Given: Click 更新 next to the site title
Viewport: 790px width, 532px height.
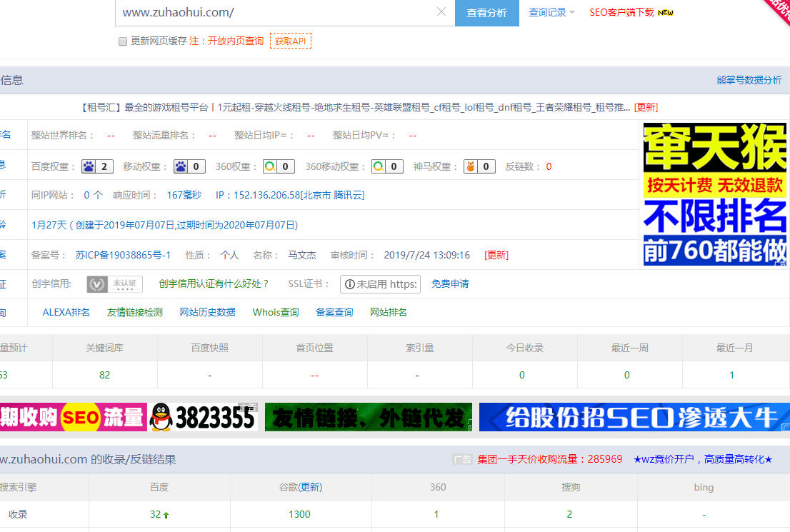Looking at the screenshot, I should click(x=646, y=107).
